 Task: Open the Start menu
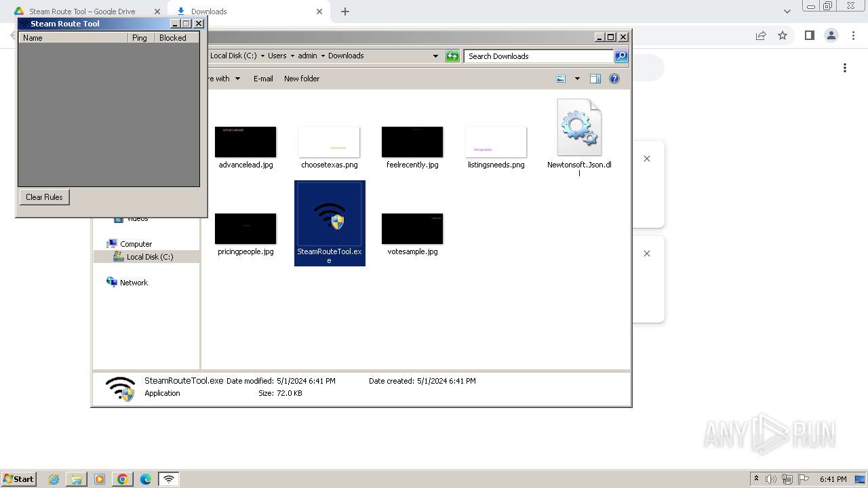[x=19, y=479]
